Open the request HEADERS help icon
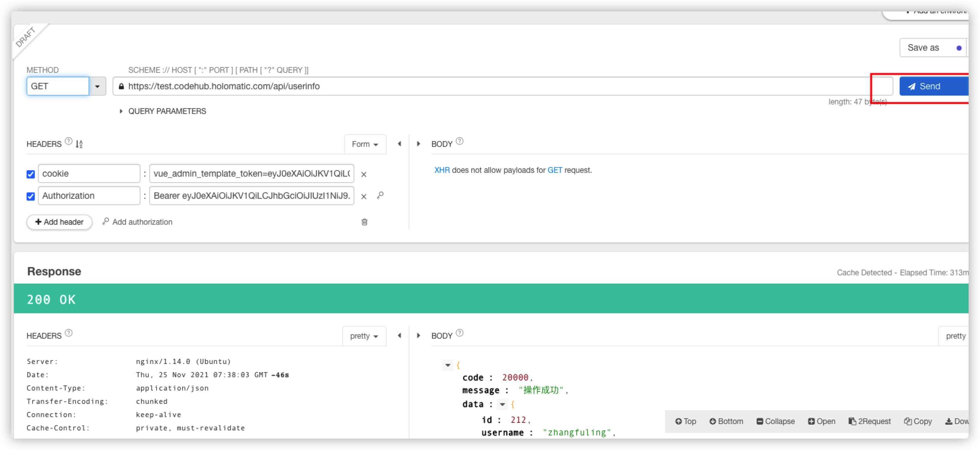 (68, 141)
